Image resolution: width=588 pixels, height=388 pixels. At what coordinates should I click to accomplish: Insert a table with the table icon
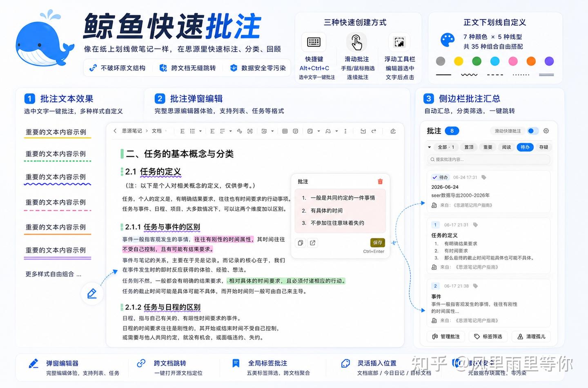[x=285, y=131]
